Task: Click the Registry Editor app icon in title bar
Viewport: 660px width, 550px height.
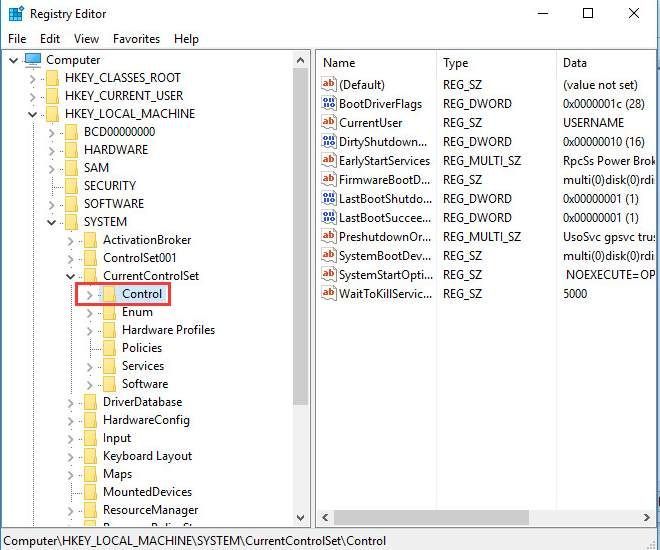Action: (x=16, y=13)
